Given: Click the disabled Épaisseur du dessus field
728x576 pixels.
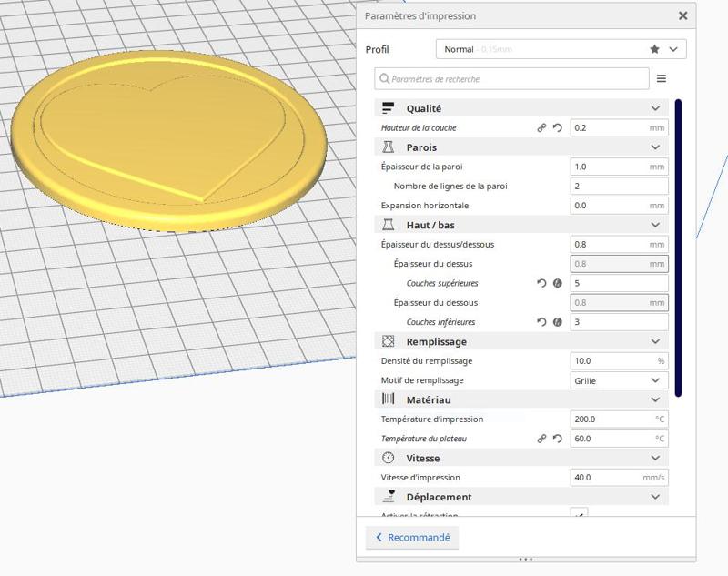Looking at the screenshot, I should (619, 264).
